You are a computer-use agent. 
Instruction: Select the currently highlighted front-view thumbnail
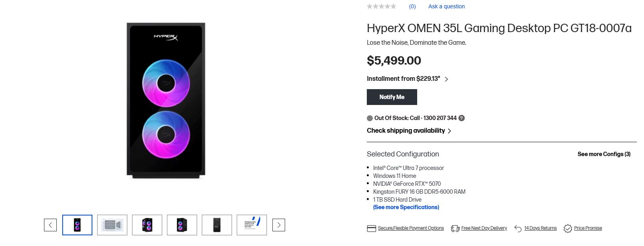(x=77, y=225)
